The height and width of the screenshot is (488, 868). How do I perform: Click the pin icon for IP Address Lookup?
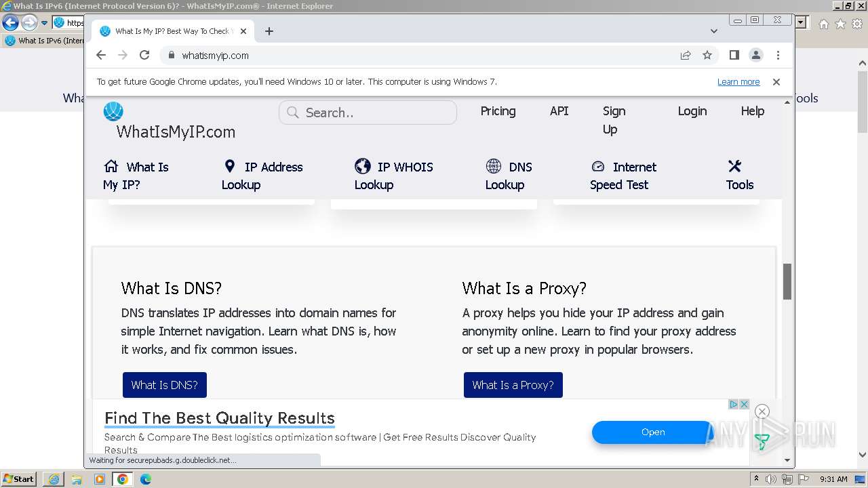point(230,166)
